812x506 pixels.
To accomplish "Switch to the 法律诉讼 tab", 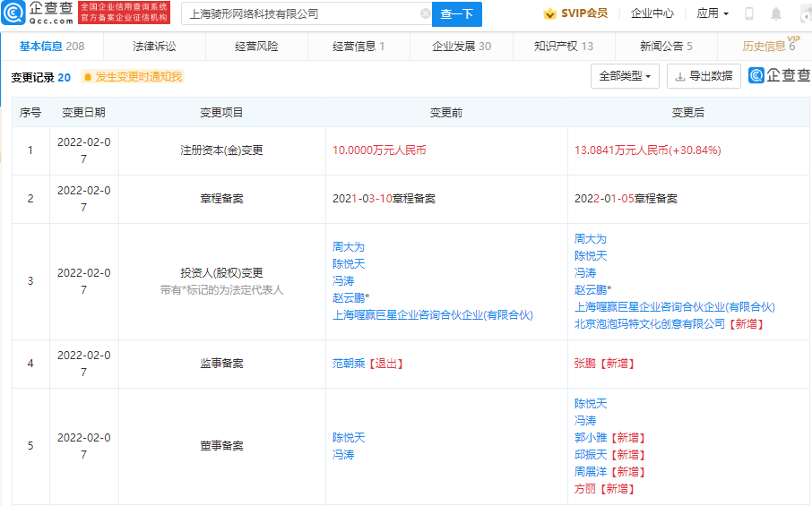I will click(154, 46).
